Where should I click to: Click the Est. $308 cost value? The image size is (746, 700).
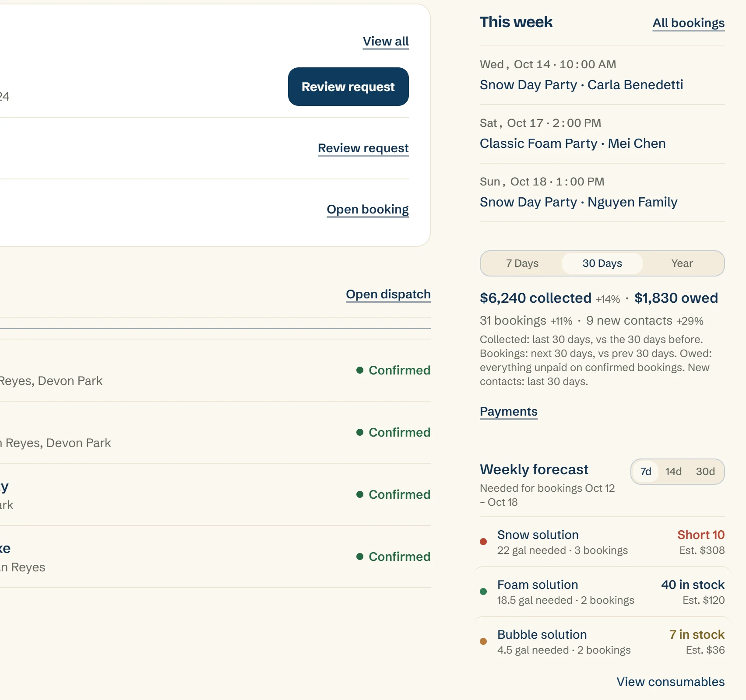point(702,550)
